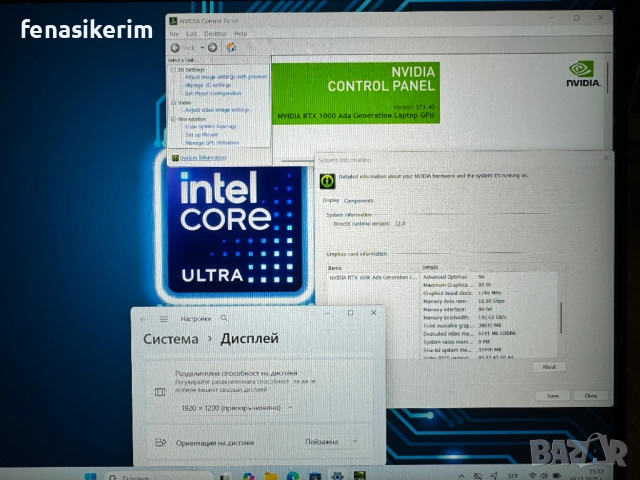Click the Forward arrow in NVIDIA toolbar
The width and height of the screenshot is (640, 480).
212,47
